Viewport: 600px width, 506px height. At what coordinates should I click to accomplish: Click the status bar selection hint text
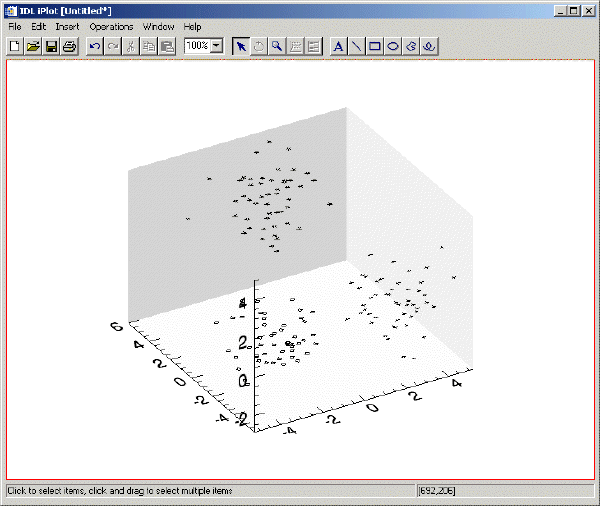(120, 491)
